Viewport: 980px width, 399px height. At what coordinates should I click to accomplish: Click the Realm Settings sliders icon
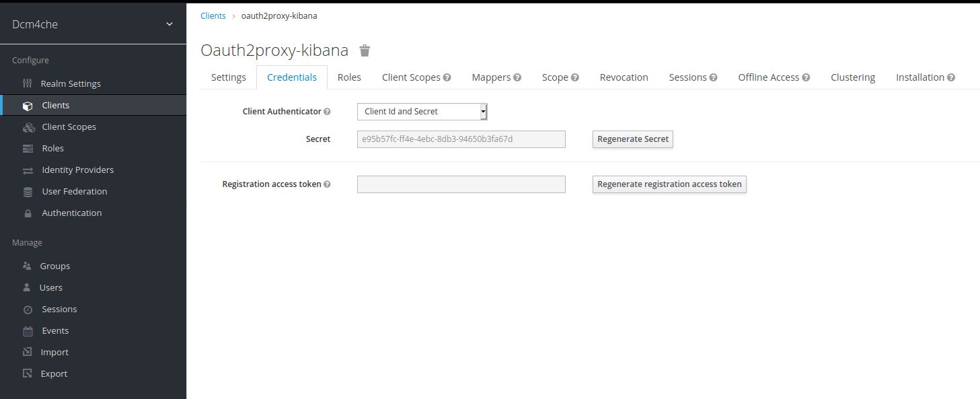(28, 83)
